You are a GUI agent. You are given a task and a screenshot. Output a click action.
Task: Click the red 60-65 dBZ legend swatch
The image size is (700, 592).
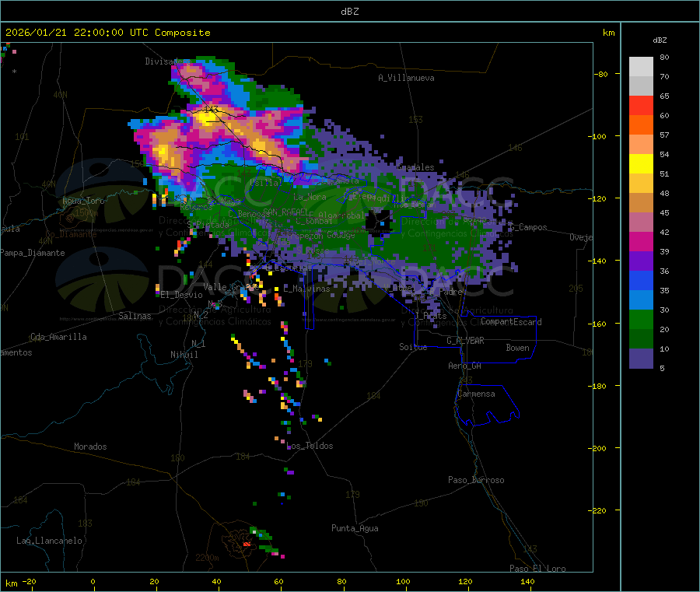[x=641, y=106]
